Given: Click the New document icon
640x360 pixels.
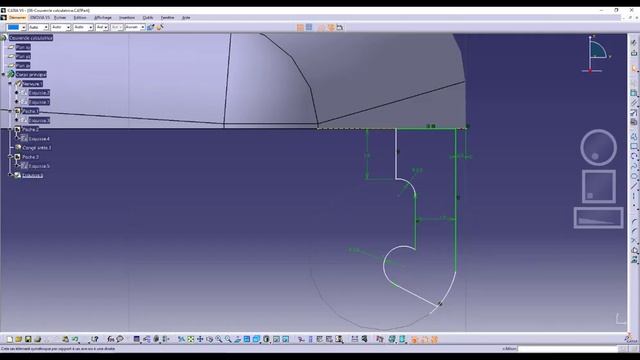Looking at the screenshot, I should (9, 339).
